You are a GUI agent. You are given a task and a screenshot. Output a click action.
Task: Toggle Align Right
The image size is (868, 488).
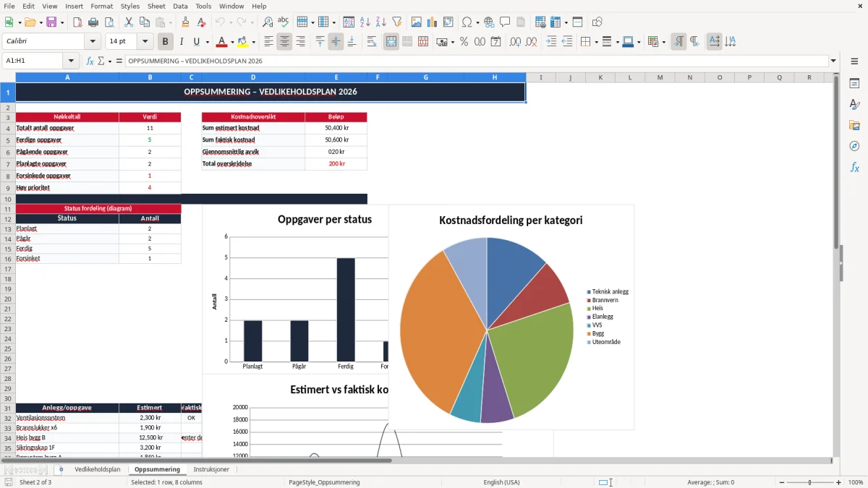click(301, 42)
